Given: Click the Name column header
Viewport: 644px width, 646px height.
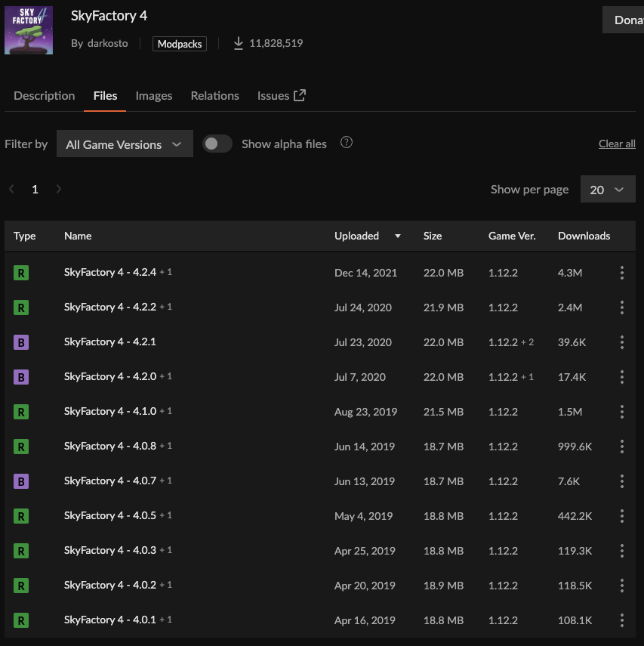Looking at the screenshot, I should (78, 236).
